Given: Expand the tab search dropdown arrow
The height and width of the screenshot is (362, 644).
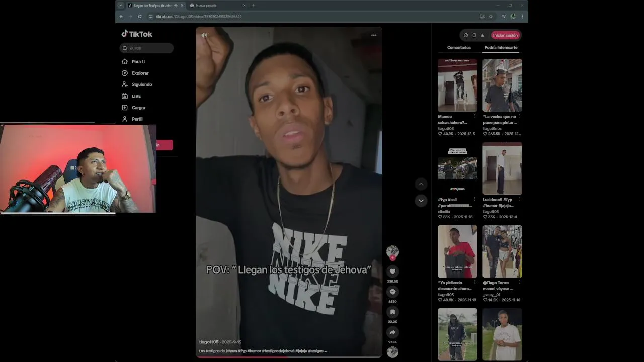Looking at the screenshot, I should tap(120, 6).
